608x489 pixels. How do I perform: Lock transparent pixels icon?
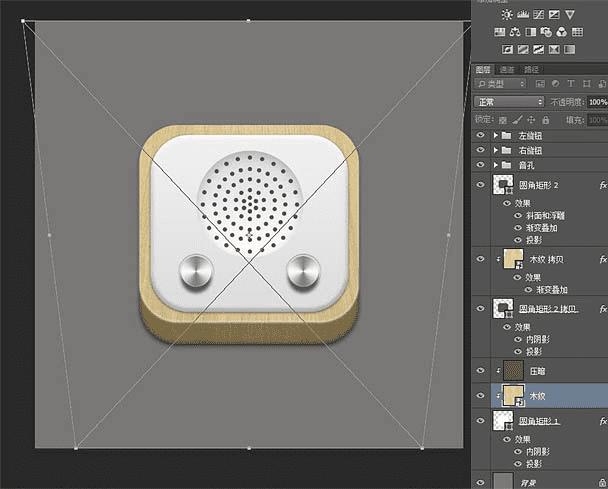503,120
